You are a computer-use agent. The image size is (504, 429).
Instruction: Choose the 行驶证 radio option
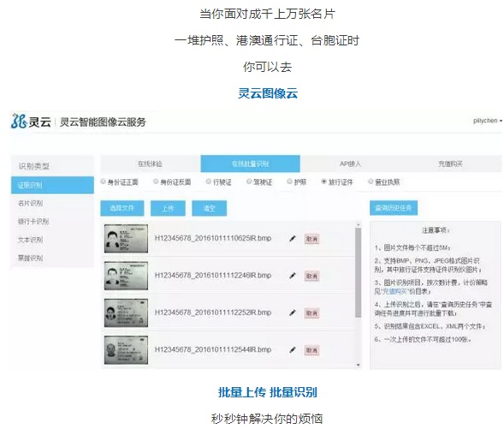[209, 182]
